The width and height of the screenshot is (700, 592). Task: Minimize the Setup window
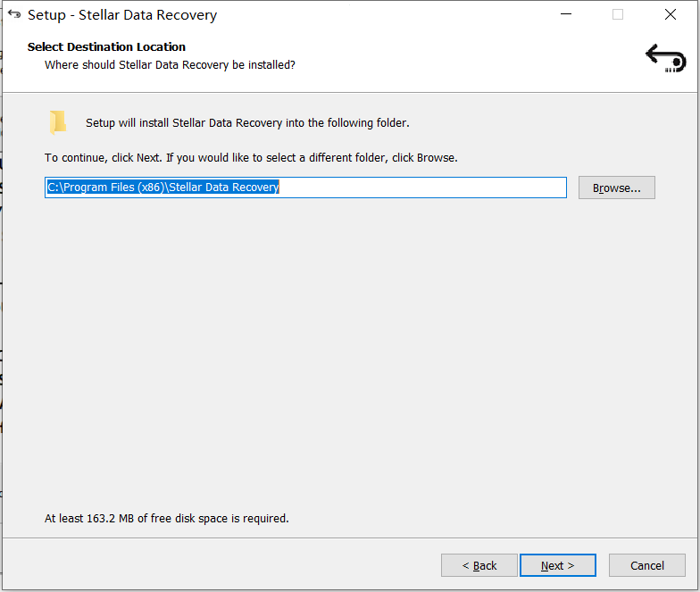566,14
